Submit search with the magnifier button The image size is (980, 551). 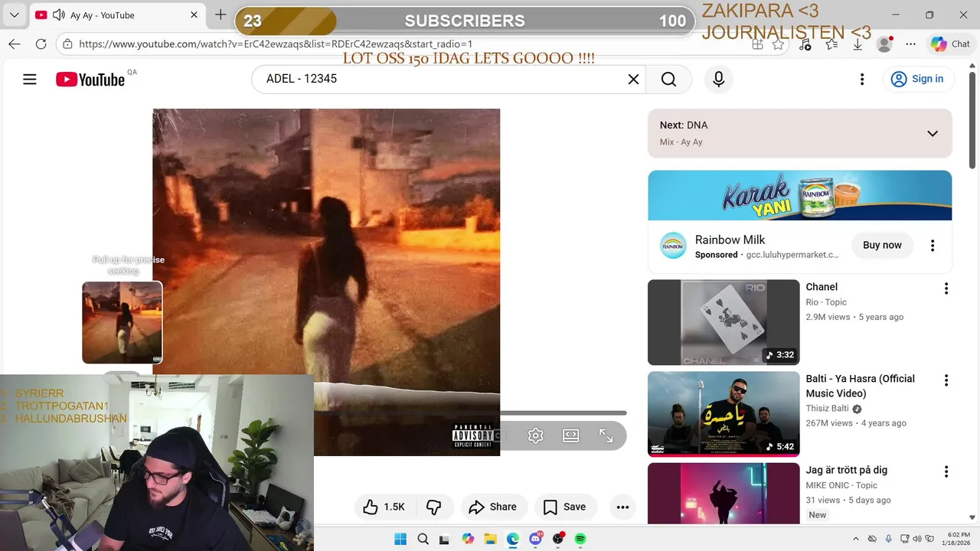668,79
